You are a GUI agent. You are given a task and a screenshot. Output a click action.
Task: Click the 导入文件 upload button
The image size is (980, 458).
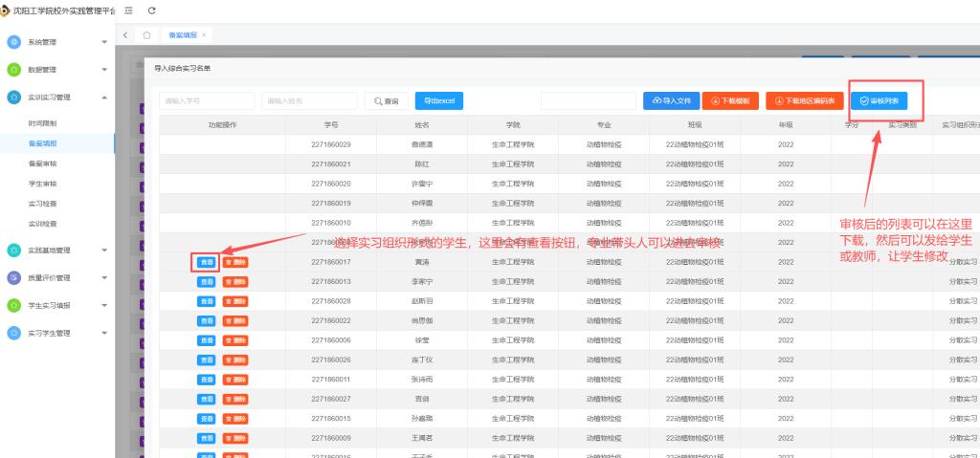(x=670, y=100)
